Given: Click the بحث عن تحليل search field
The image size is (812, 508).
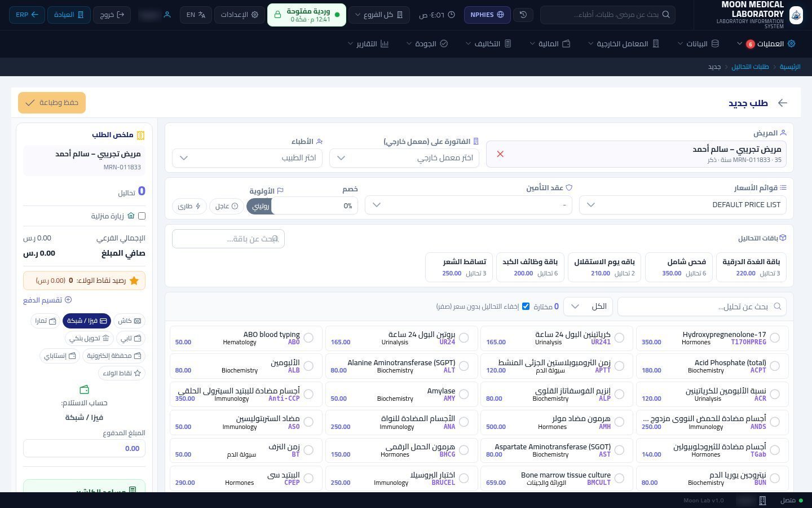Looking at the screenshot, I should (x=701, y=306).
